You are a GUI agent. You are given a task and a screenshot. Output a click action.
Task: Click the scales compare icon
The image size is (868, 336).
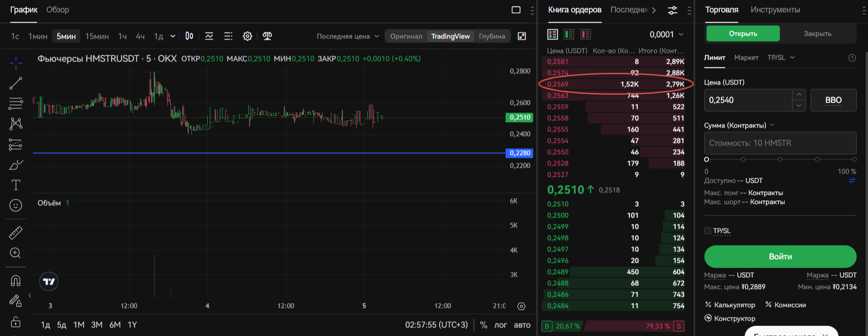[267, 36]
